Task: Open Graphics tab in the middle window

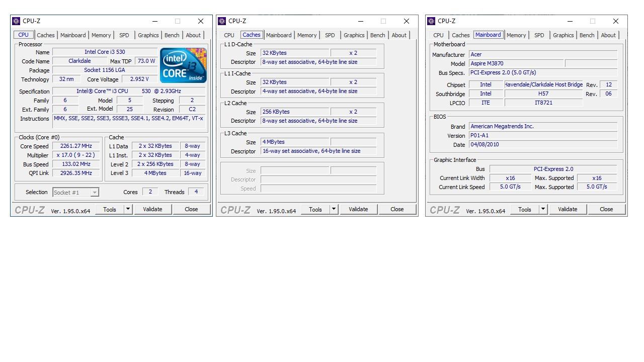Action: (354, 35)
